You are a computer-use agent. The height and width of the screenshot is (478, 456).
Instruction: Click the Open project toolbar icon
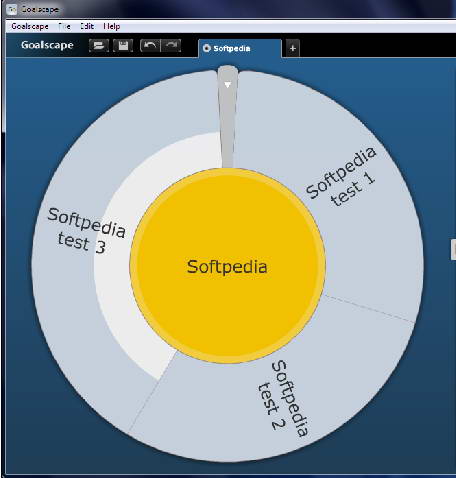coord(99,45)
